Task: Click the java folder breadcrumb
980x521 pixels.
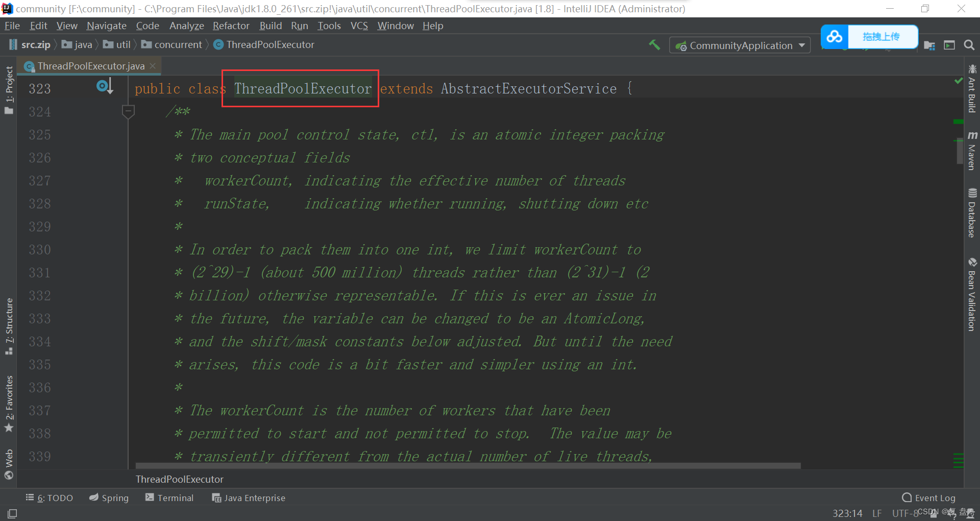Action: pos(77,45)
